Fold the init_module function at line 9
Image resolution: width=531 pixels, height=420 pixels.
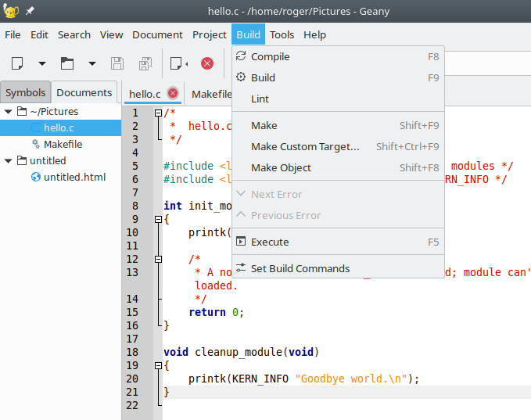pyautogui.click(x=158, y=219)
